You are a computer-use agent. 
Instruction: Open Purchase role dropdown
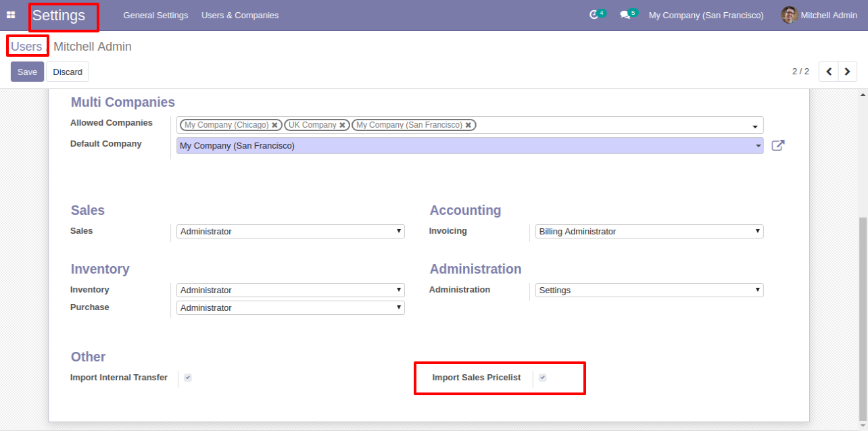point(291,308)
